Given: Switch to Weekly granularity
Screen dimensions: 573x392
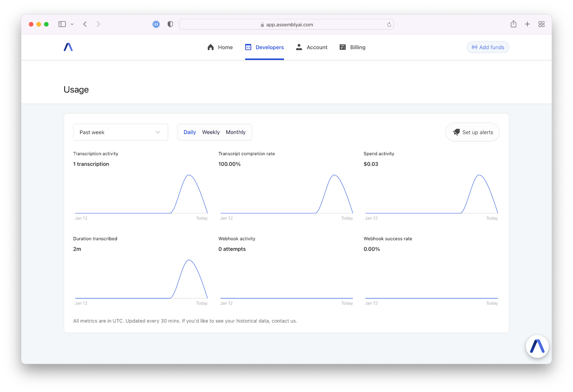Looking at the screenshot, I should pyautogui.click(x=211, y=132).
